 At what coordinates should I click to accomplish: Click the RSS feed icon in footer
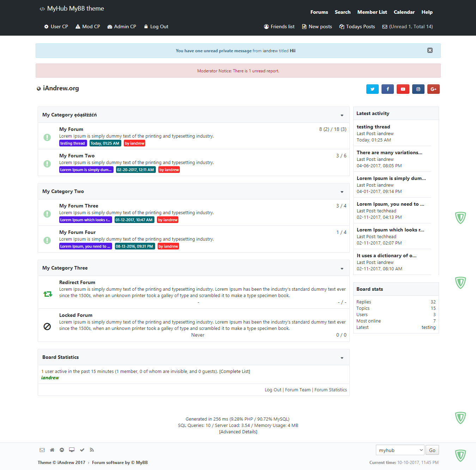(x=92, y=450)
